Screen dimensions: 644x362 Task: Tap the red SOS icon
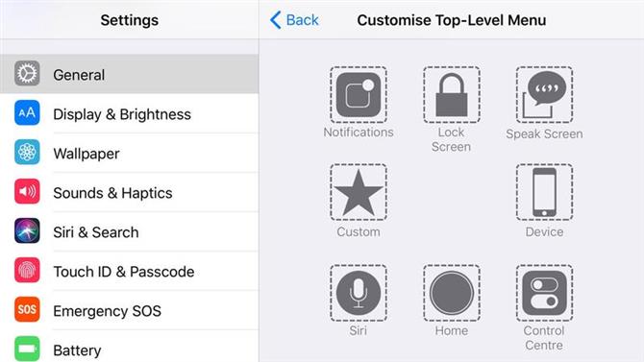coord(27,309)
